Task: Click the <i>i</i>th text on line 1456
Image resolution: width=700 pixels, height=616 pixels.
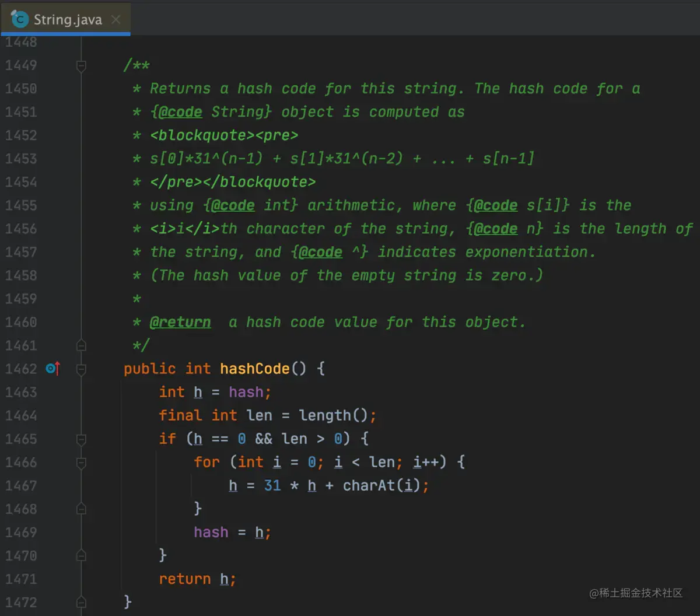Action: coord(194,229)
